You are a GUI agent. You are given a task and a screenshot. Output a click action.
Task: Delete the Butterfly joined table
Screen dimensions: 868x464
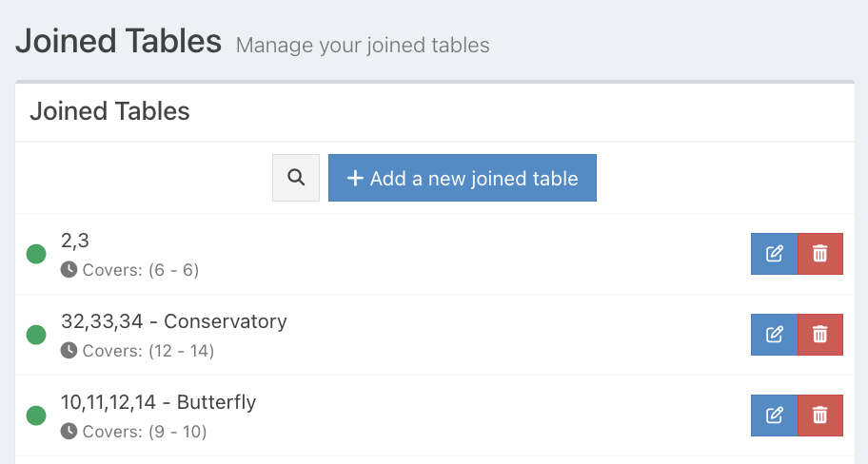[819, 416]
